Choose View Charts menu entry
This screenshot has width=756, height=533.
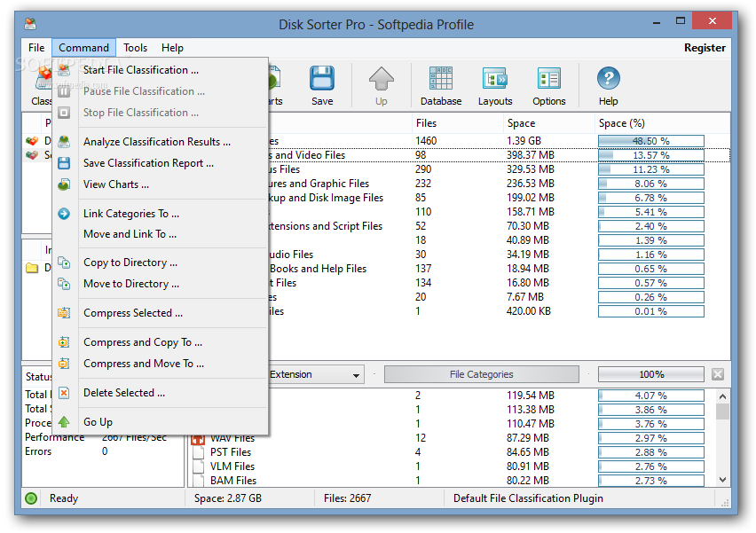(160, 184)
